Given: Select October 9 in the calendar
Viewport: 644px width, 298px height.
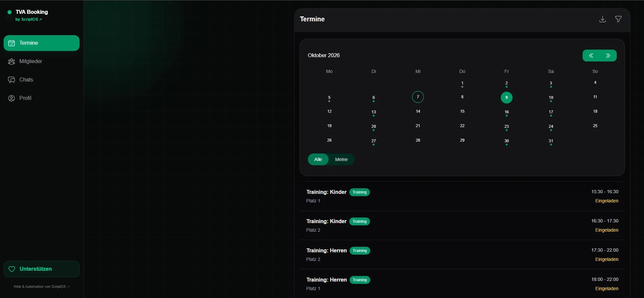Looking at the screenshot, I should pos(507,98).
